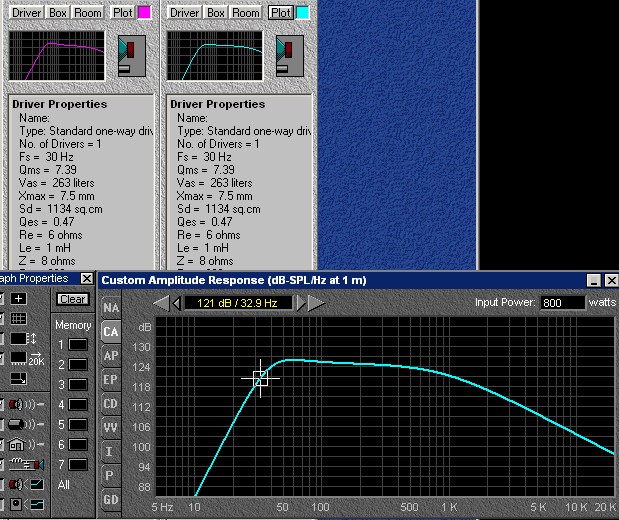The height and width of the screenshot is (520, 619).
Task: Select Memory slot 2 swatch
Action: [x=78, y=364]
